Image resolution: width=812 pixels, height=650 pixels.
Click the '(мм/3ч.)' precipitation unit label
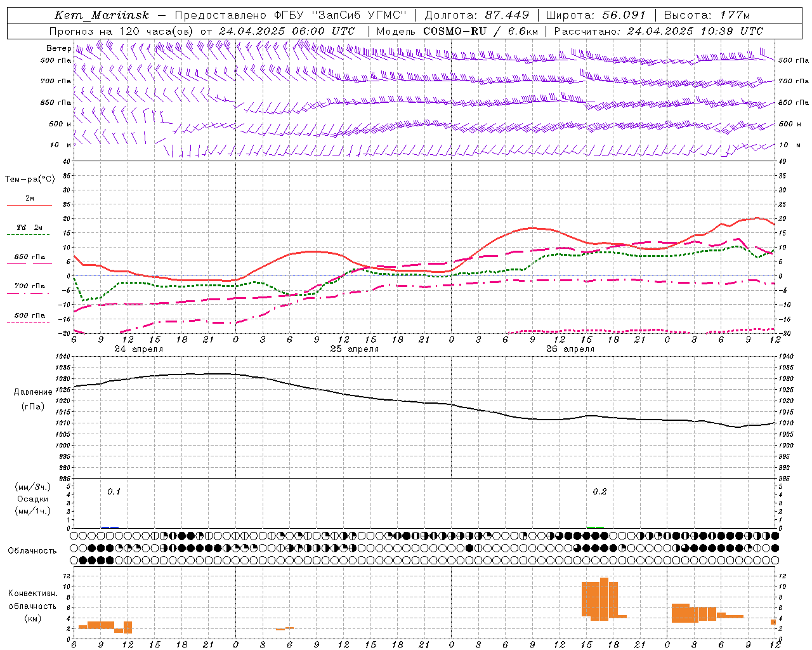(33, 487)
